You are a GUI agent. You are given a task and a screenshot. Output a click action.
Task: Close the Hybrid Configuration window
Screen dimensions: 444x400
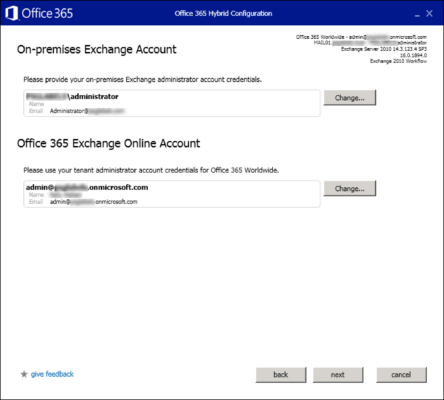[429, 13]
